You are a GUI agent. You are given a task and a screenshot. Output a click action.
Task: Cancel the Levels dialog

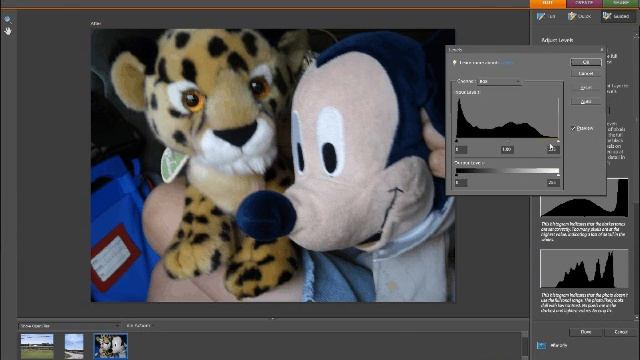(x=586, y=73)
